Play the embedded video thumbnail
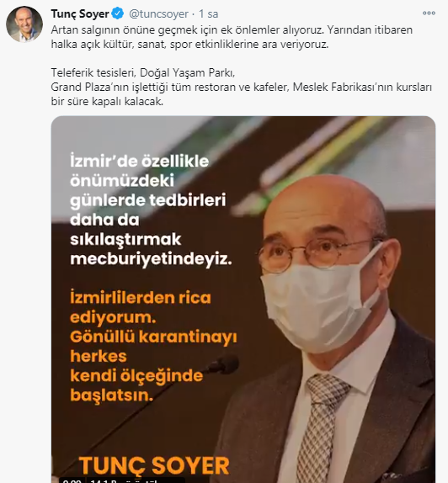 coord(243,300)
